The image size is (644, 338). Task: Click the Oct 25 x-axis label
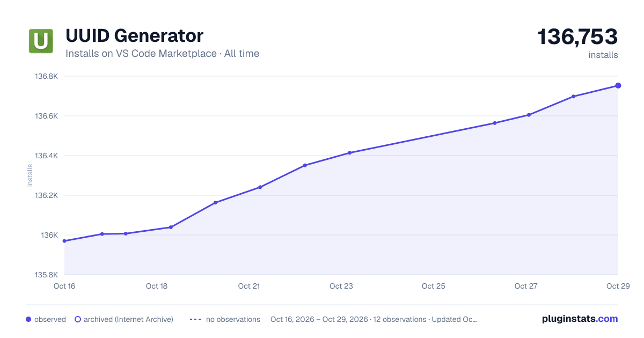(x=434, y=286)
